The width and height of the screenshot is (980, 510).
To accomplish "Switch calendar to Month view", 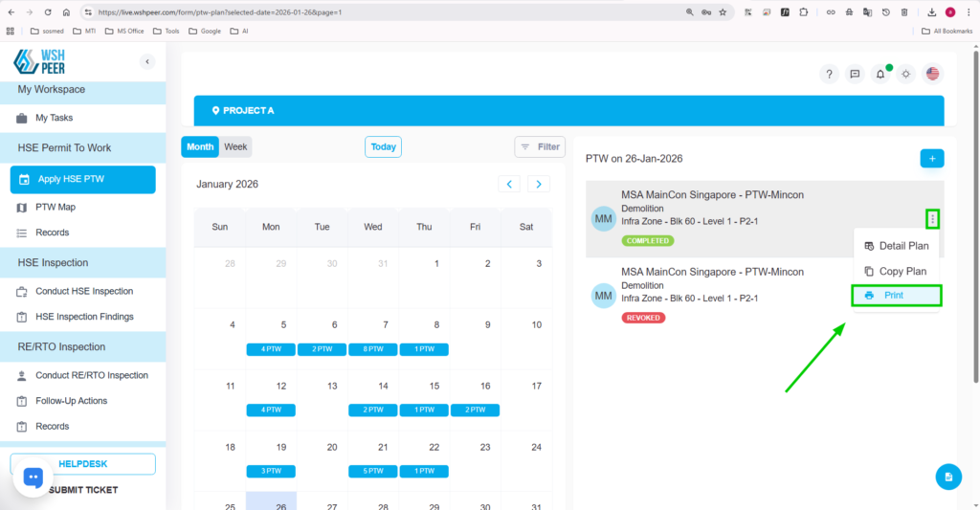I will point(200,146).
